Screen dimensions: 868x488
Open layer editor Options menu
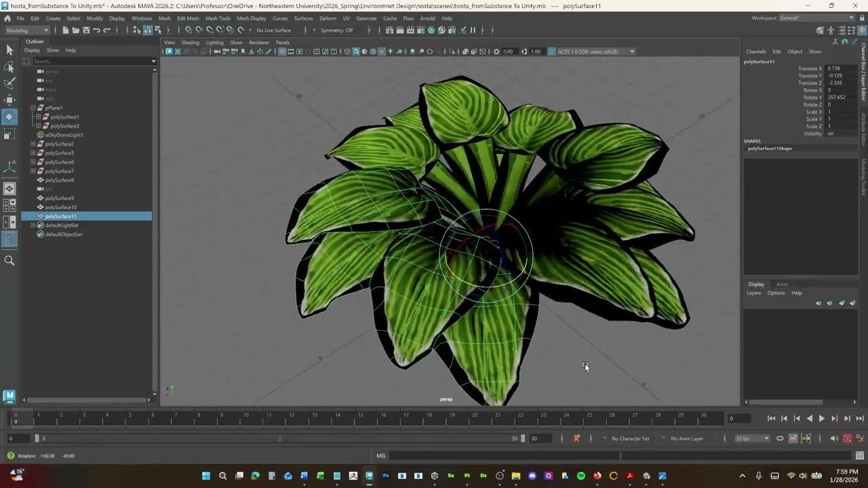[x=776, y=293]
